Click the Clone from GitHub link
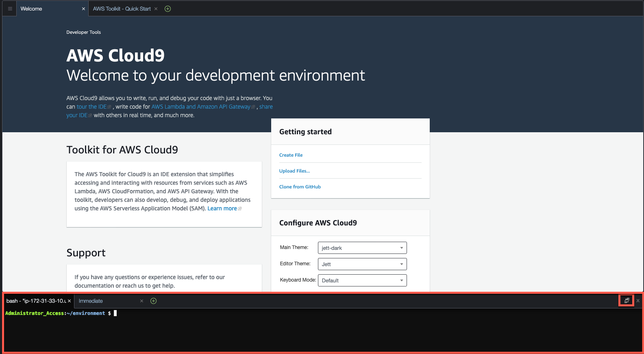644x354 pixels. (x=300, y=187)
